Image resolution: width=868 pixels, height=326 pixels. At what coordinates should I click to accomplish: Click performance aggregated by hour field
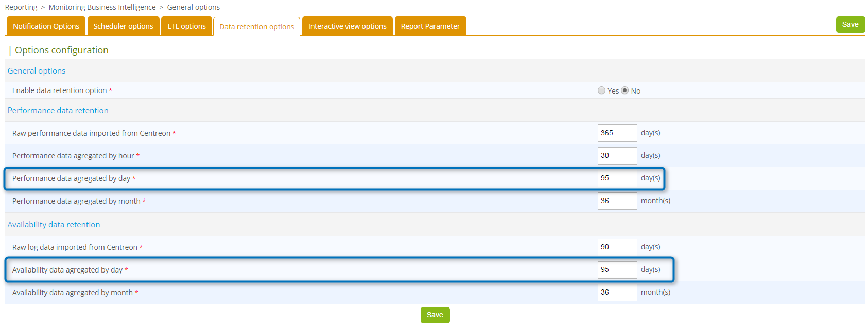pyautogui.click(x=617, y=156)
